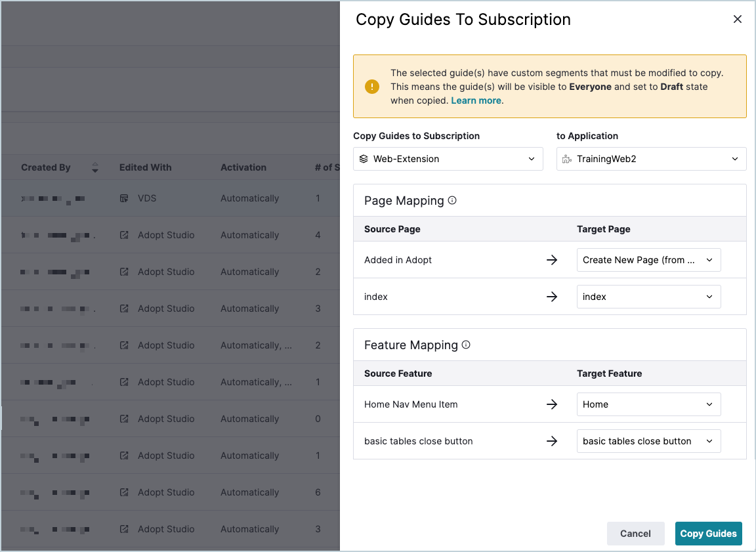The image size is (756, 552).
Task: Expand the basic tables close button dropdown
Action: pyautogui.click(x=648, y=441)
